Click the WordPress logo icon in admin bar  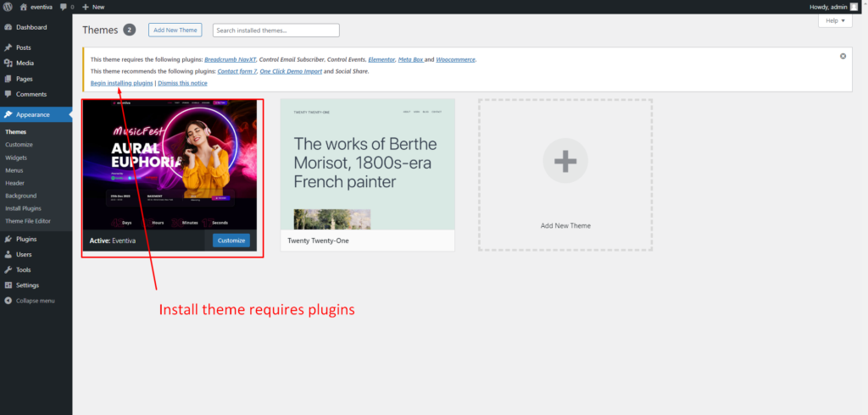pyautogui.click(x=8, y=7)
